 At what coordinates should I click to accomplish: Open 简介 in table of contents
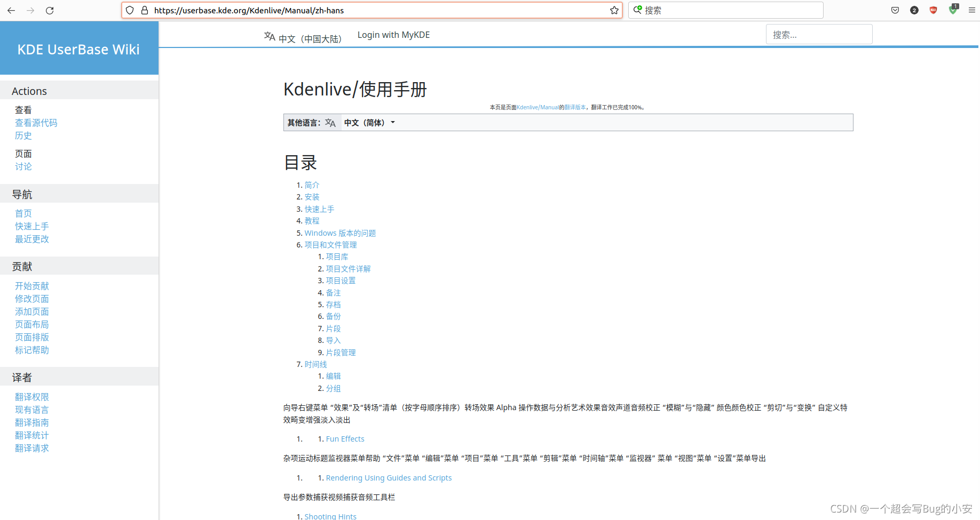pos(312,185)
